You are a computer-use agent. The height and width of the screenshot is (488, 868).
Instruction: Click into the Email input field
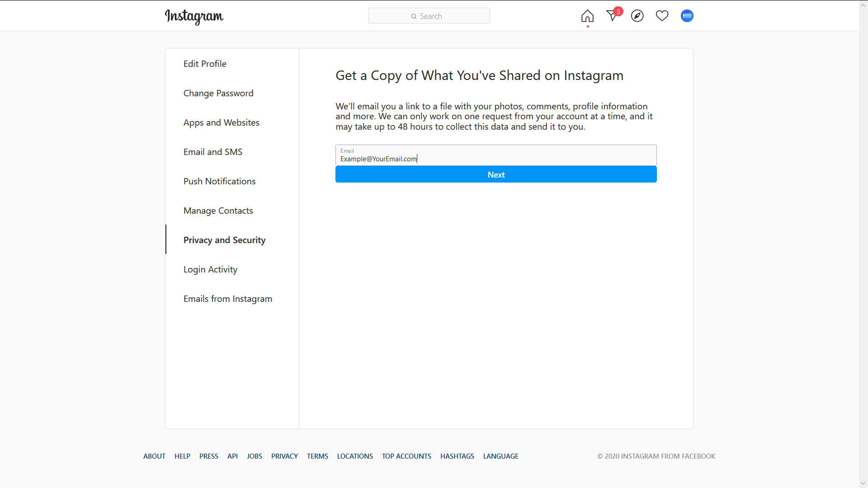[496, 155]
